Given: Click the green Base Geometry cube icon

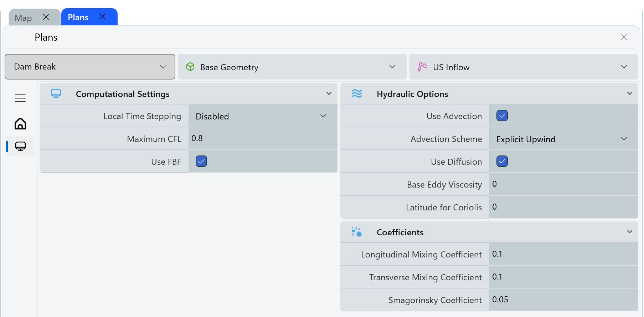Looking at the screenshot, I should pyautogui.click(x=190, y=67).
